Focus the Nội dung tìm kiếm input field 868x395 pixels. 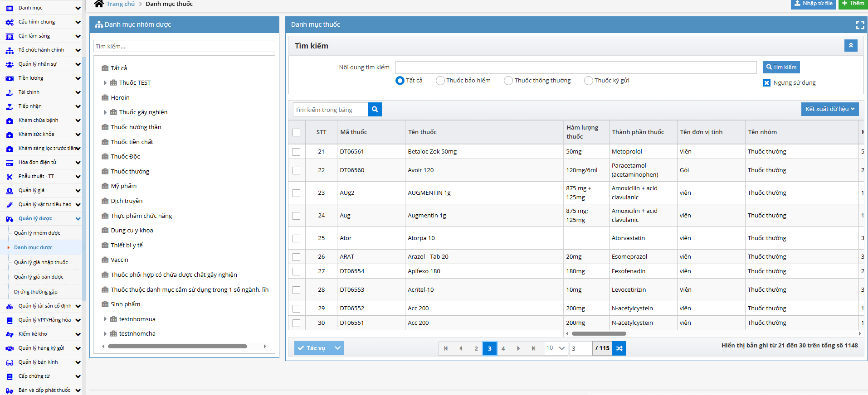[576, 67]
